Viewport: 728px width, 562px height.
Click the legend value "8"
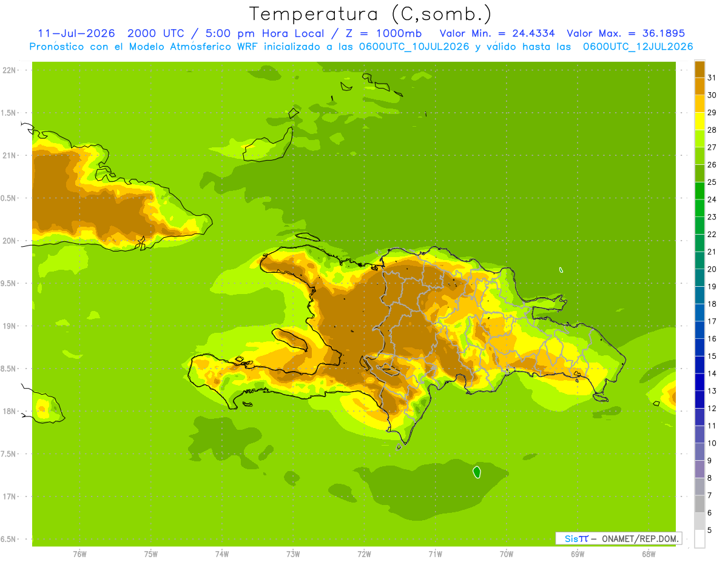click(710, 478)
